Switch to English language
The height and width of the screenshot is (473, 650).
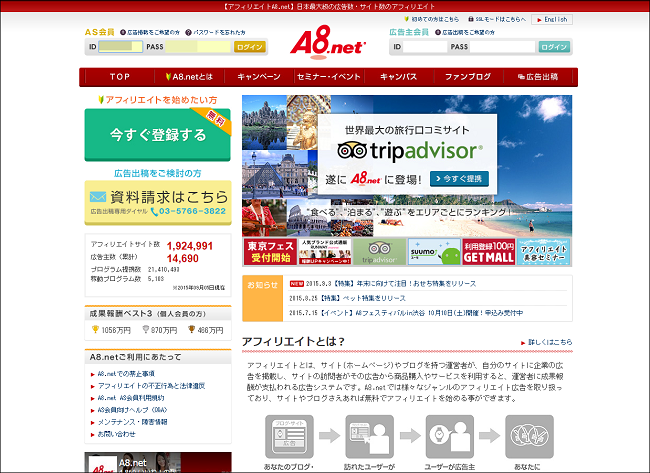click(552, 19)
